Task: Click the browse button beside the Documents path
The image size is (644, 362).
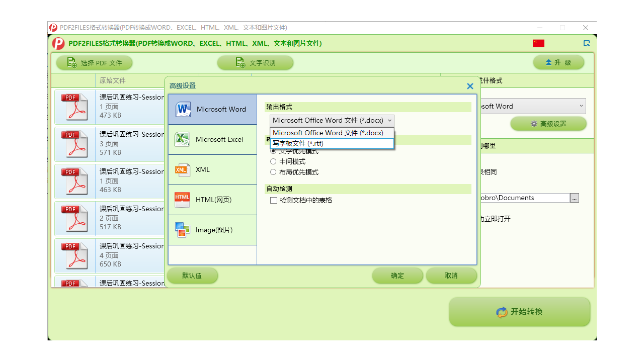Action: click(574, 198)
